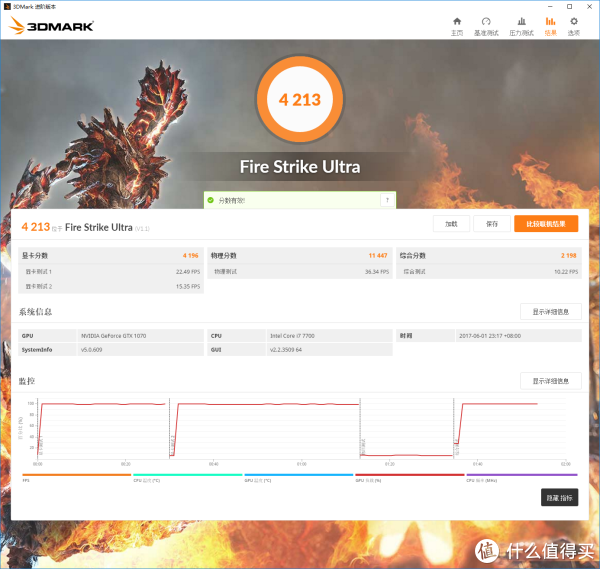Click the Intel Core i7 7700 value
Viewport: 600px width, 569px height.
292,336
